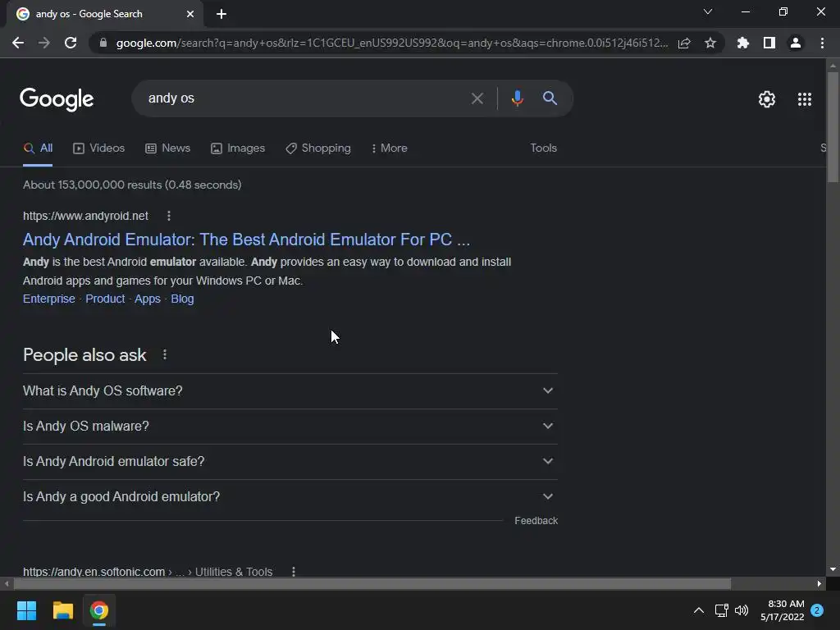The width and height of the screenshot is (840, 630).
Task: Expand 'What is Andy OS software?'
Action: 290,391
